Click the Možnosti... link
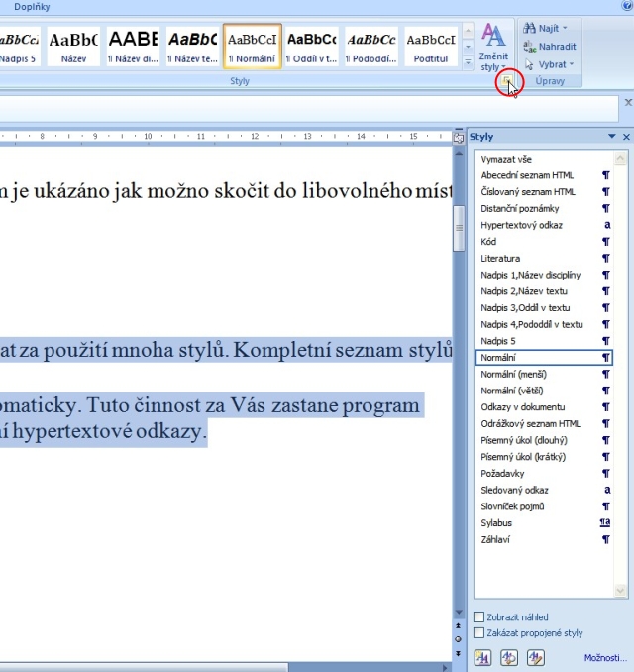 (605, 657)
